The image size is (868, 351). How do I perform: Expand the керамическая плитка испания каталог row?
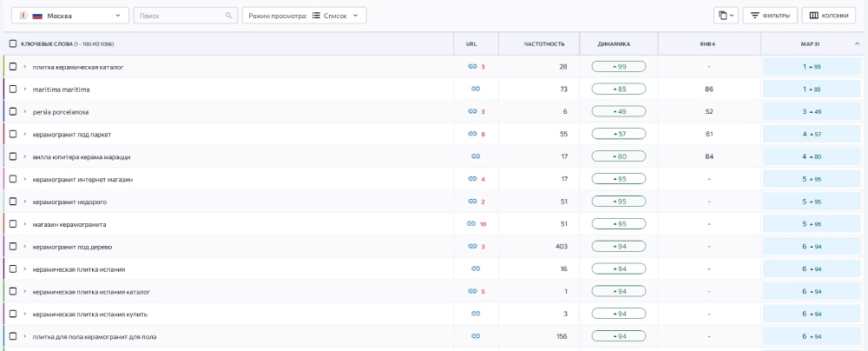coord(25,291)
